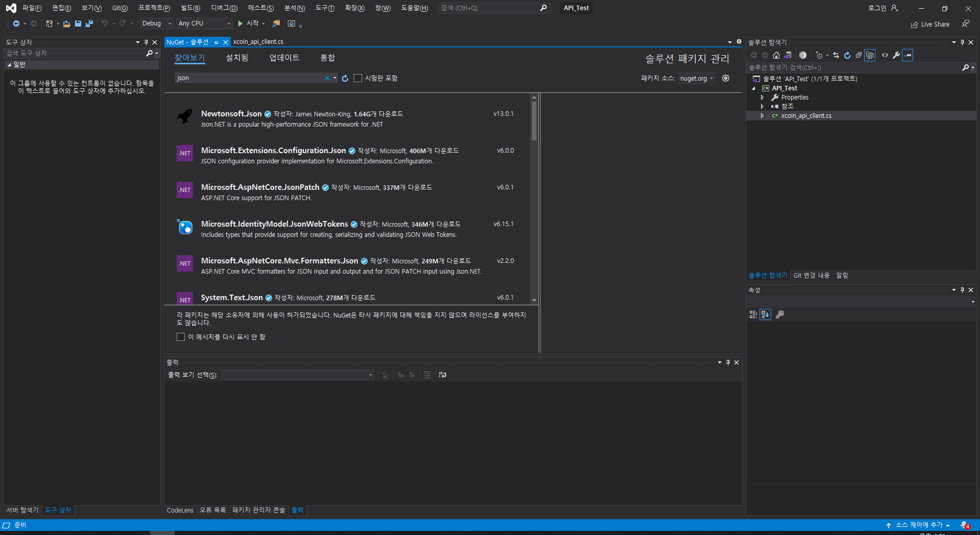Check the don't show this message again box

pos(181,337)
